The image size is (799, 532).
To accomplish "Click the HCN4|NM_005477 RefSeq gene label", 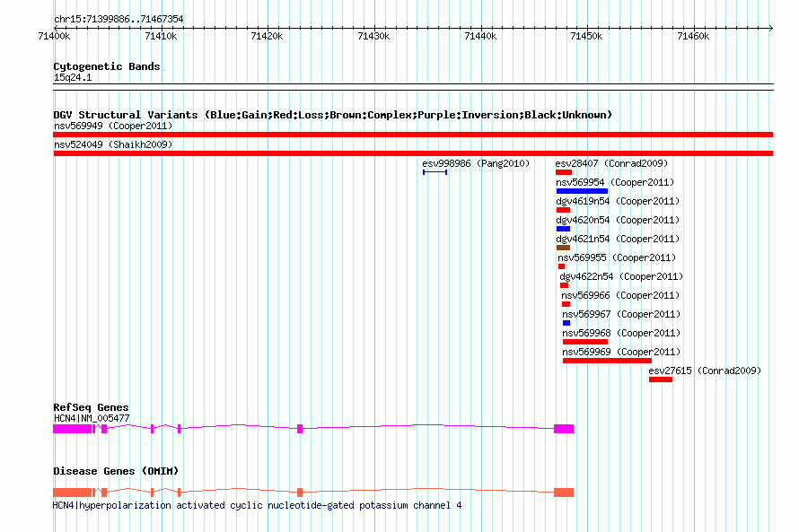I will click(x=92, y=418).
